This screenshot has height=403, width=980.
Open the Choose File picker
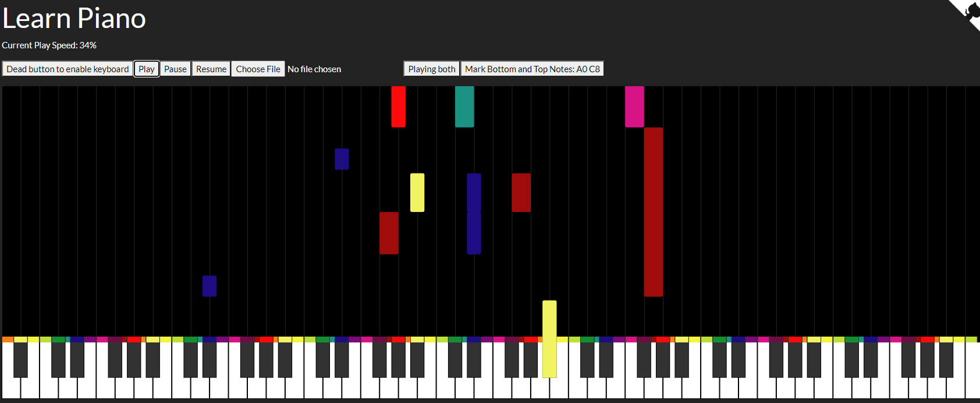[x=258, y=69]
